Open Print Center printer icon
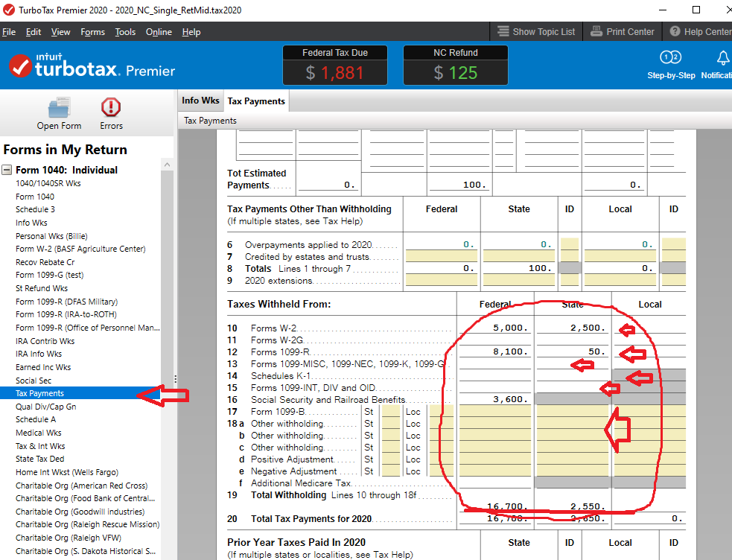This screenshot has width=732, height=560. 596,31
